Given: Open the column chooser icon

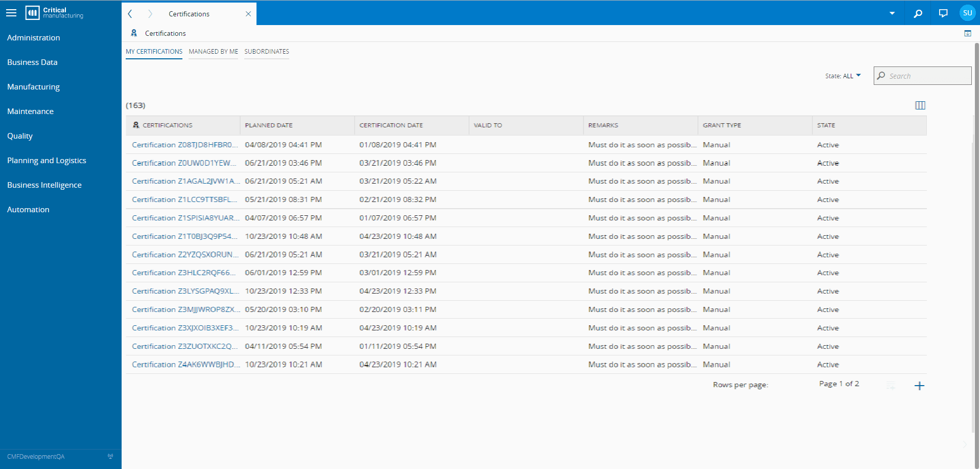Looking at the screenshot, I should click(920, 105).
